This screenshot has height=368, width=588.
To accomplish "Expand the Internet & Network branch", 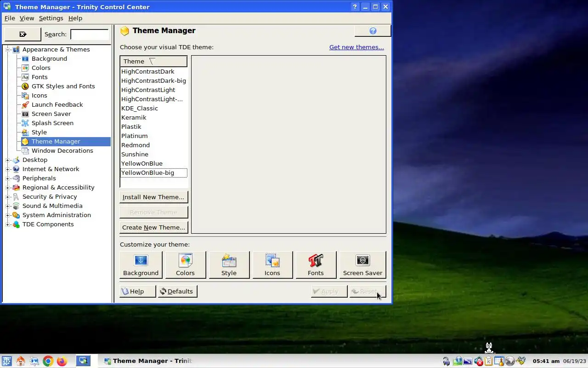I will [8, 169].
